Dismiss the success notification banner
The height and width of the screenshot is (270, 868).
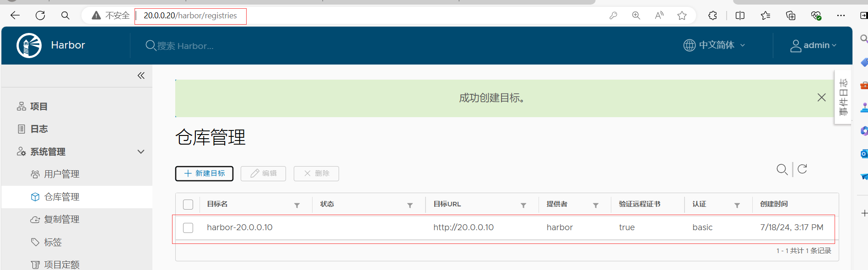click(821, 97)
